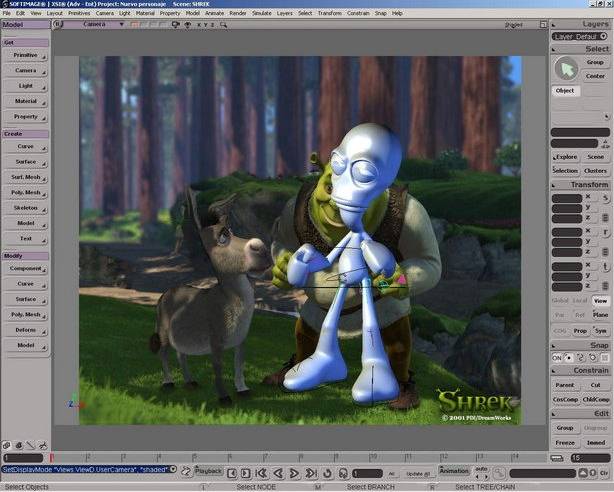This screenshot has width=614, height=492.
Task: Click the first icon at bottom-left toolbar
Action: click(x=7, y=445)
